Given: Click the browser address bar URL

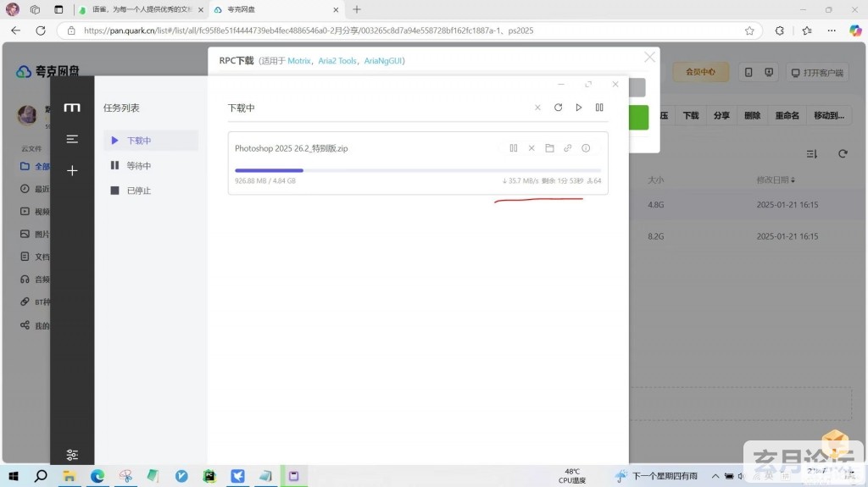Looking at the screenshot, I should coord(309,30).
